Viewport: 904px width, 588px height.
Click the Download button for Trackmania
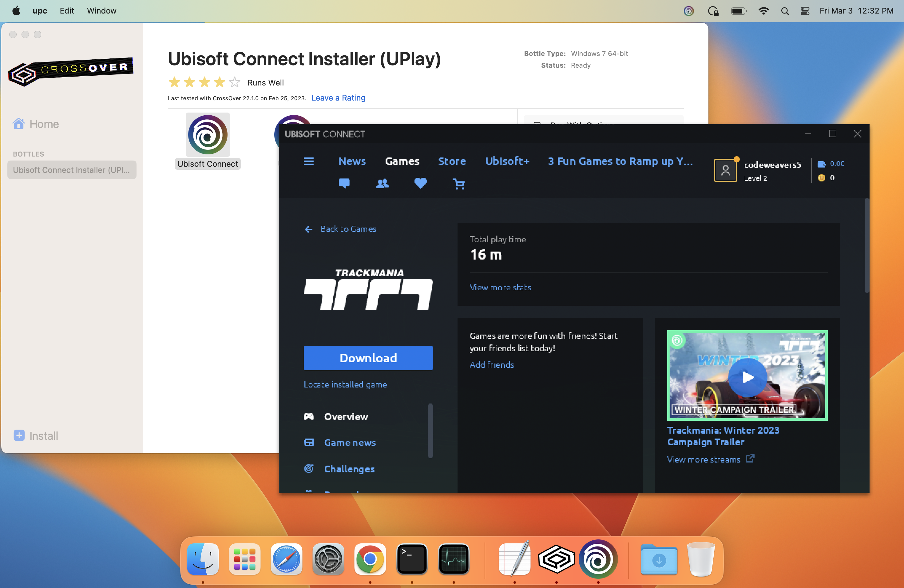368,357
